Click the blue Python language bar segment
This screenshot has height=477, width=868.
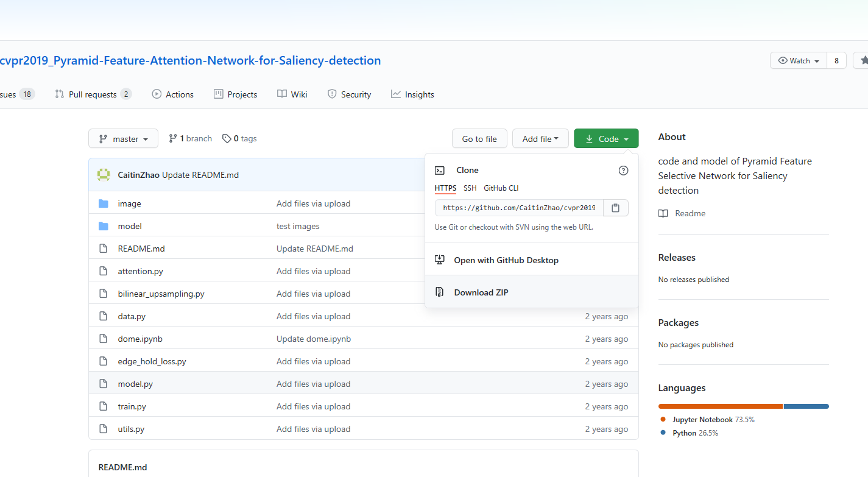point(806,406)
